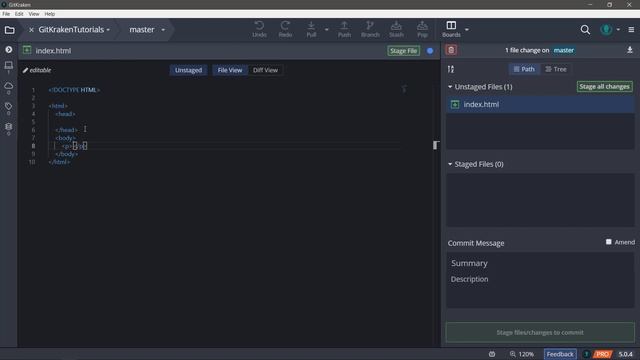Click the Feedback button
640x360 pixels.
coord(560,354)
